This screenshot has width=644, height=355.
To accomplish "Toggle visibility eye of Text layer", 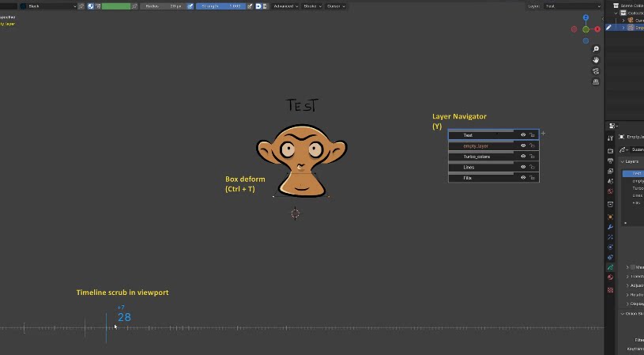I will click(523, 134).
